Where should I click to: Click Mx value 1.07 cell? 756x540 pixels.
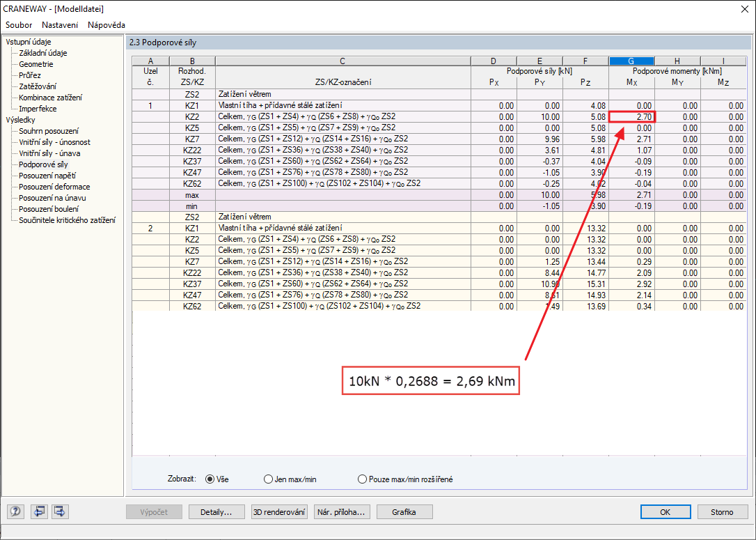631,150
